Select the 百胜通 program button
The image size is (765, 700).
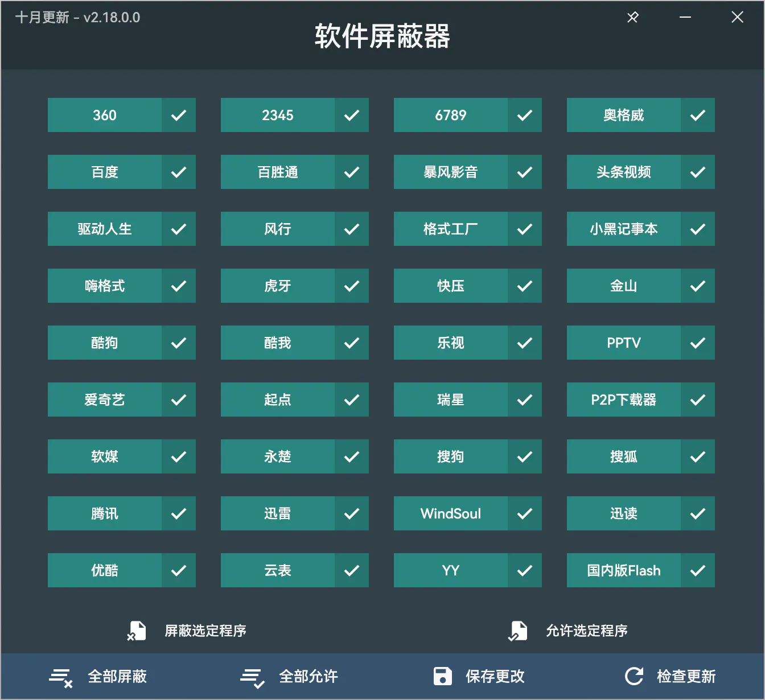tap(278, 172)
